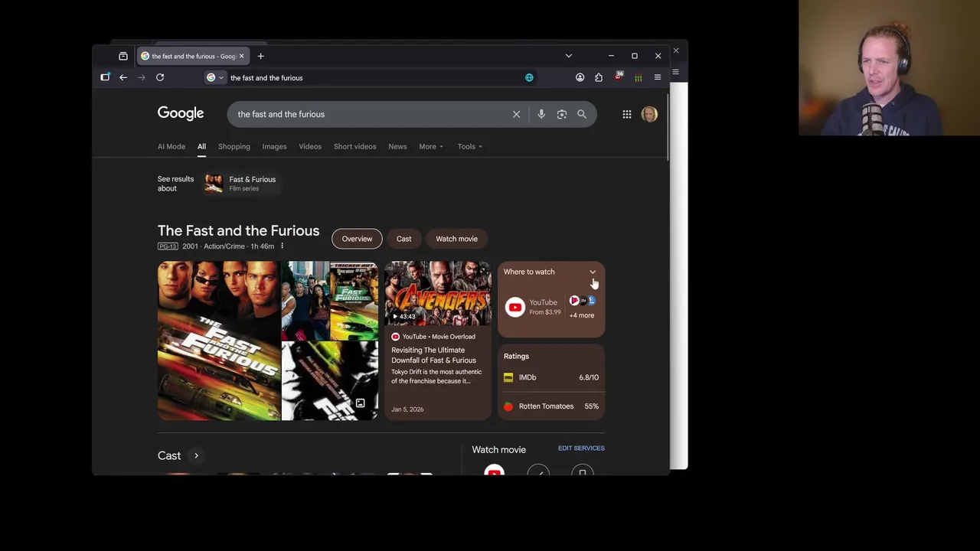
Task: Clear the search query with the X
Action: tap(516, 114)
